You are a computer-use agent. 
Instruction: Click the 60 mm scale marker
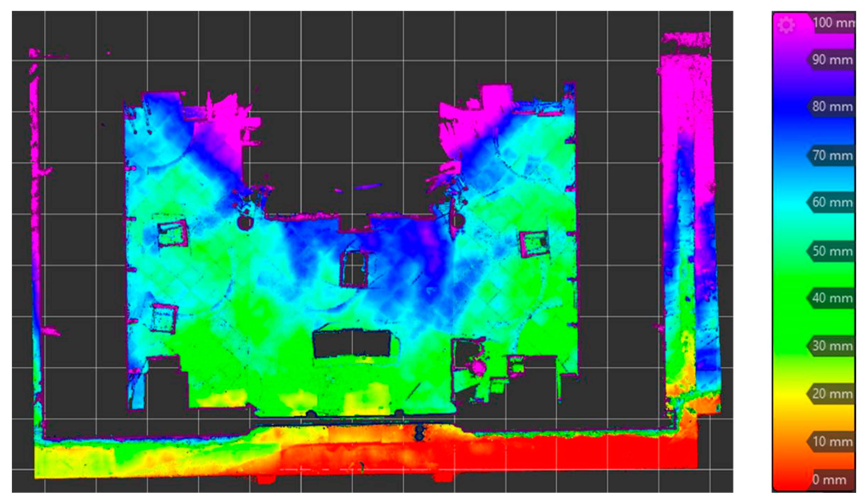click(832, 202)
